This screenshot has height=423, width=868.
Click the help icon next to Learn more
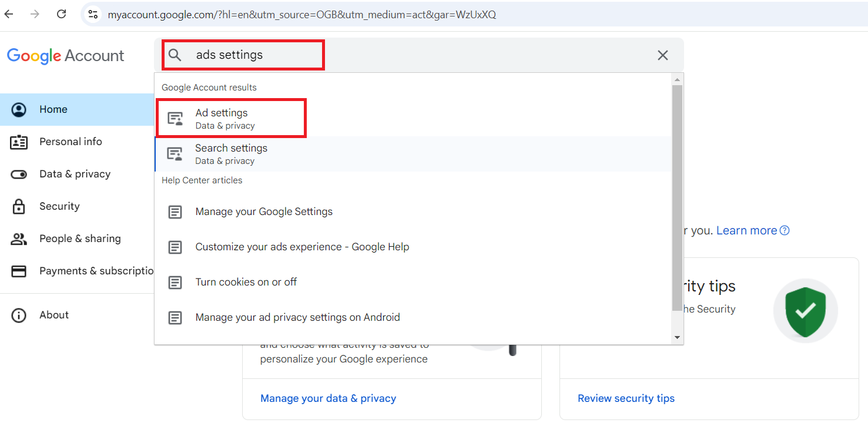[x=785, y=230]
